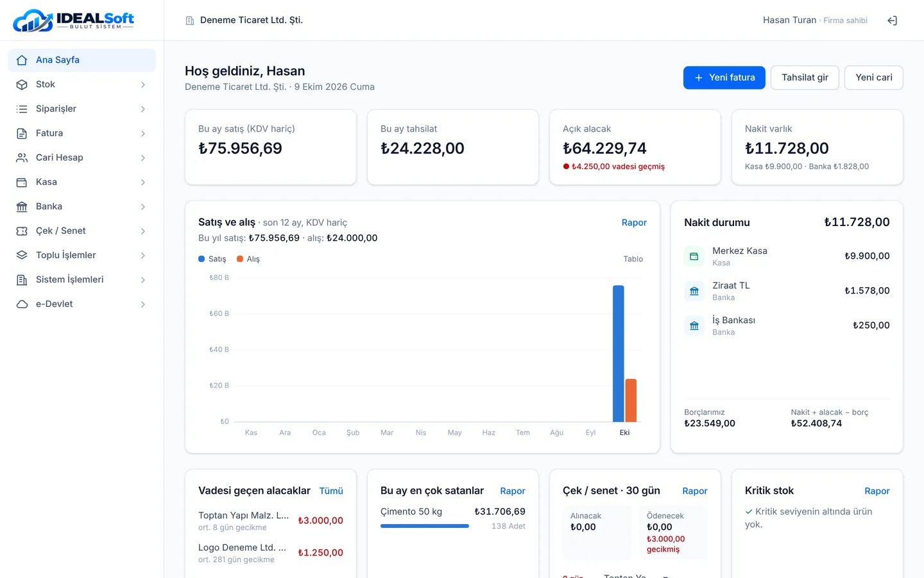Expand the Kasa menu chevron
Screen dimensions: 924x578
[143, 182]
